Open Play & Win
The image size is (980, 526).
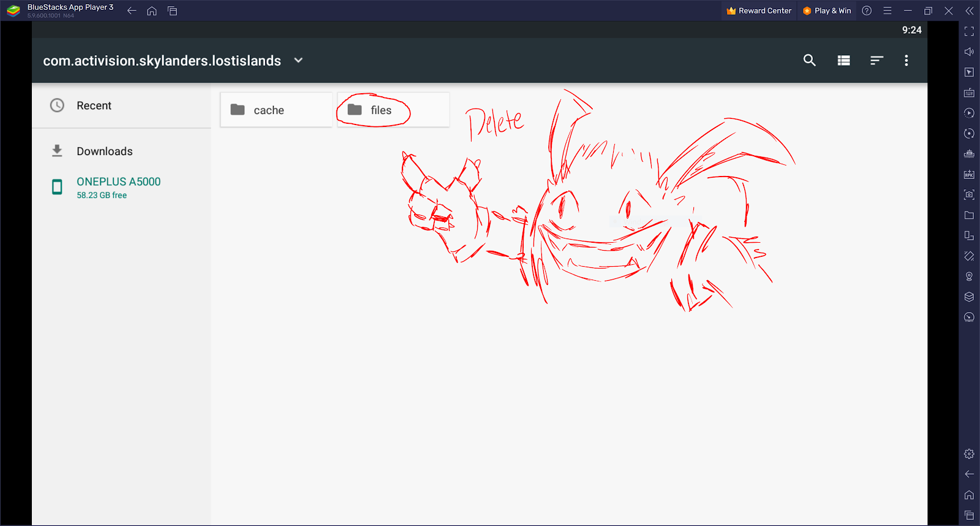(827, 10)
